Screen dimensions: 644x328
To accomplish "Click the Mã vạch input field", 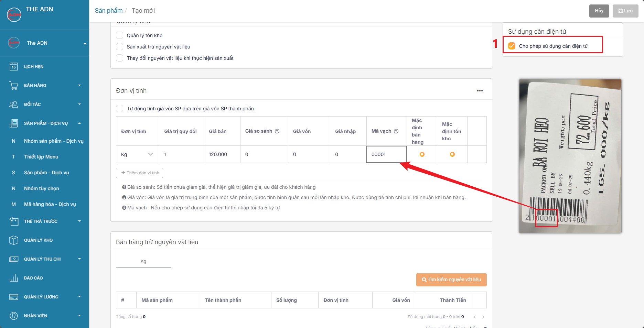I will pos(386,154).
